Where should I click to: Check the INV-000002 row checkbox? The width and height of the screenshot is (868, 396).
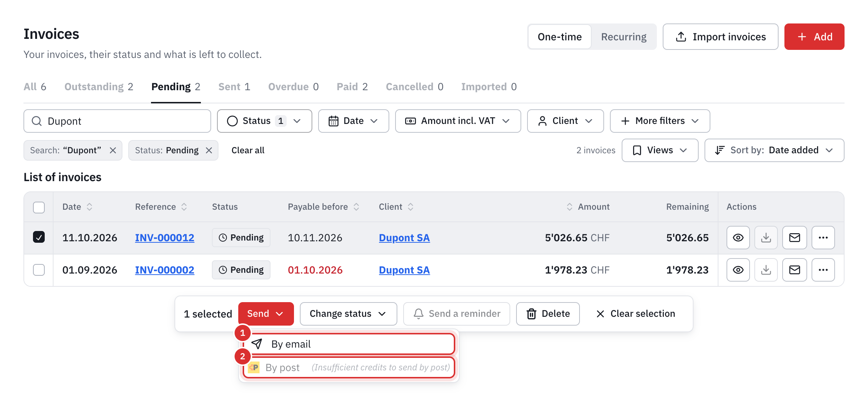point(39,270)
